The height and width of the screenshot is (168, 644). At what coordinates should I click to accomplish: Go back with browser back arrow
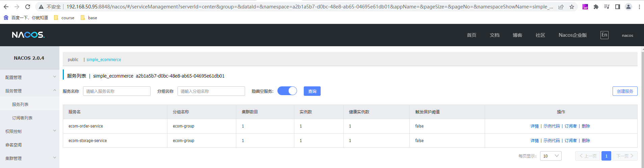[x=6, y=7]
